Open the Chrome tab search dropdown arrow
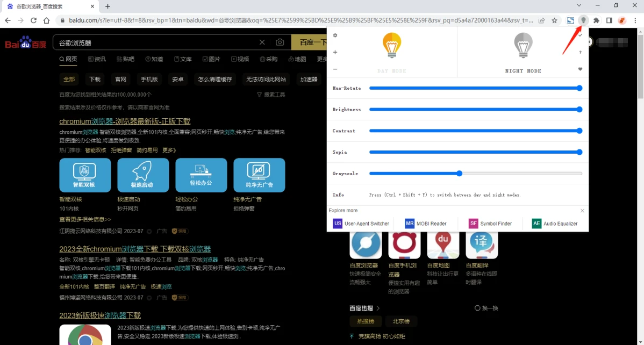The width and height of the screenshot is (644, 345). (579, 6)
